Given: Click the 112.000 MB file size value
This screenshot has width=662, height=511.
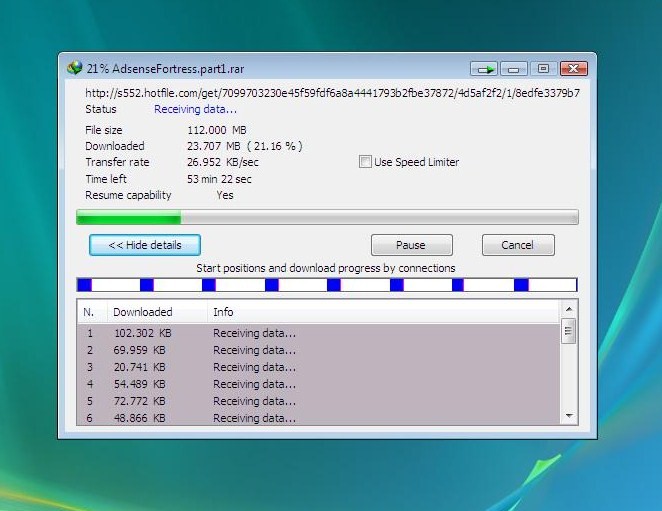Looking at the screenshot, I should pos(217,130).
